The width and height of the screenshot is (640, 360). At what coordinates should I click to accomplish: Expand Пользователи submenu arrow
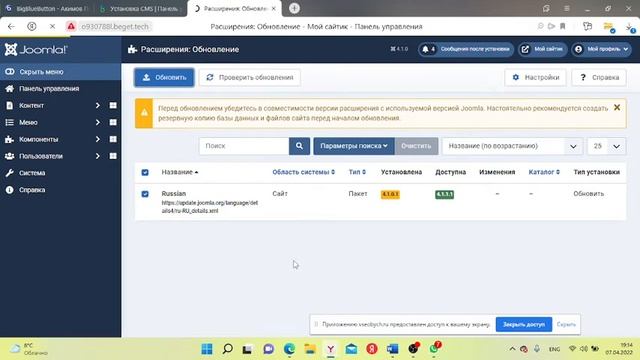[x=98, y=156]
